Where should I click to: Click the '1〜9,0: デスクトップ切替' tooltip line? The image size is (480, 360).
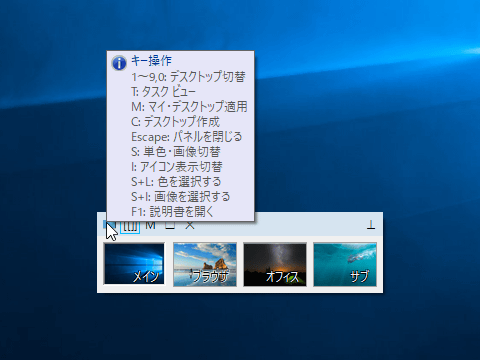click(x=188, y=77)
